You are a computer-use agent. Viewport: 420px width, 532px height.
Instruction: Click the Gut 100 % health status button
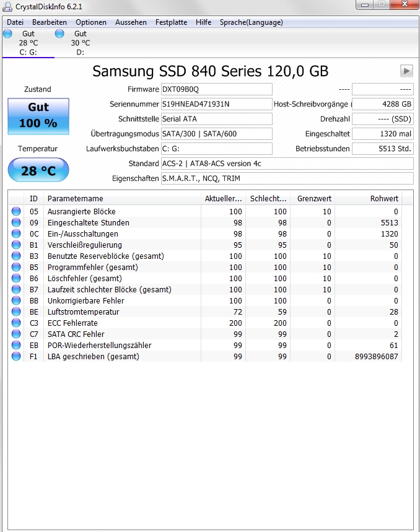coord(38,116)
